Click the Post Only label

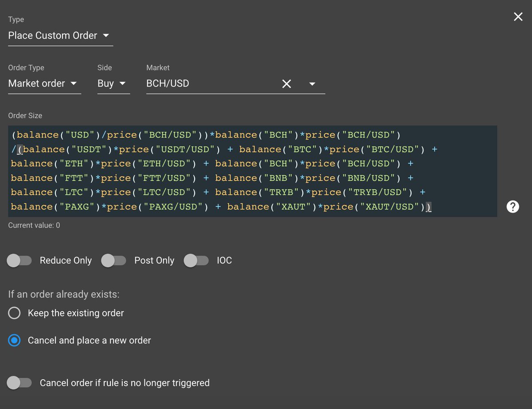click(x=154, y=260)
